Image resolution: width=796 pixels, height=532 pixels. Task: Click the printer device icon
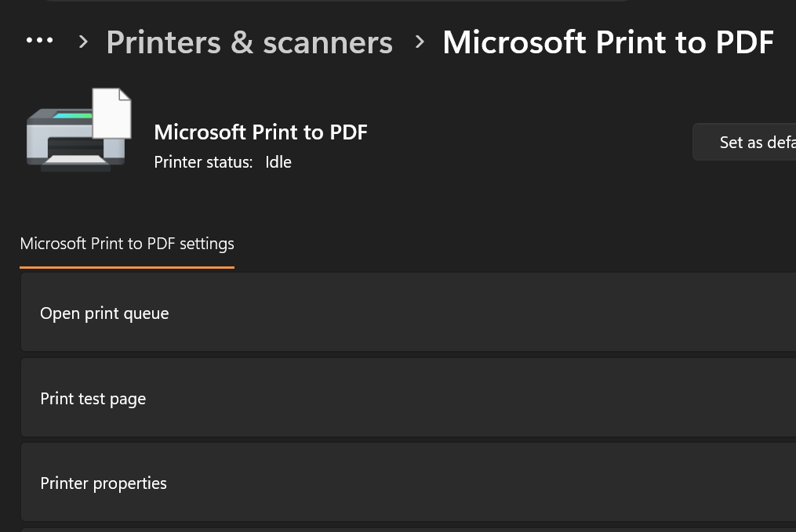(78, 130)
